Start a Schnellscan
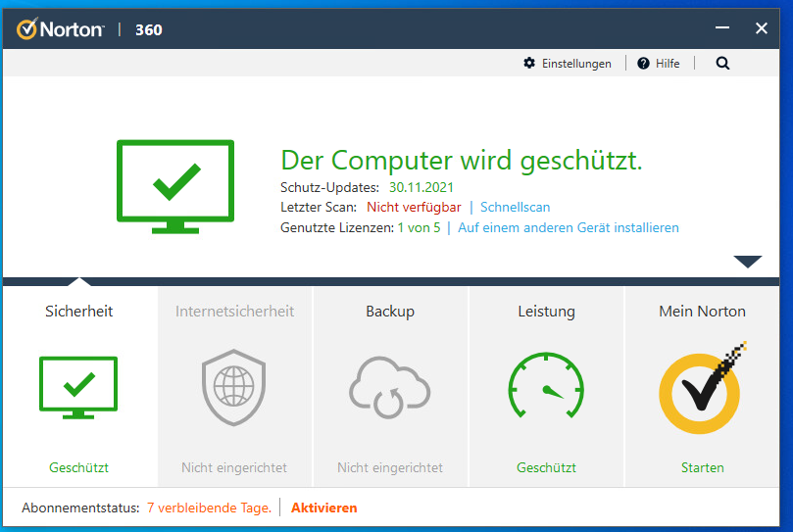 [515, 208]
